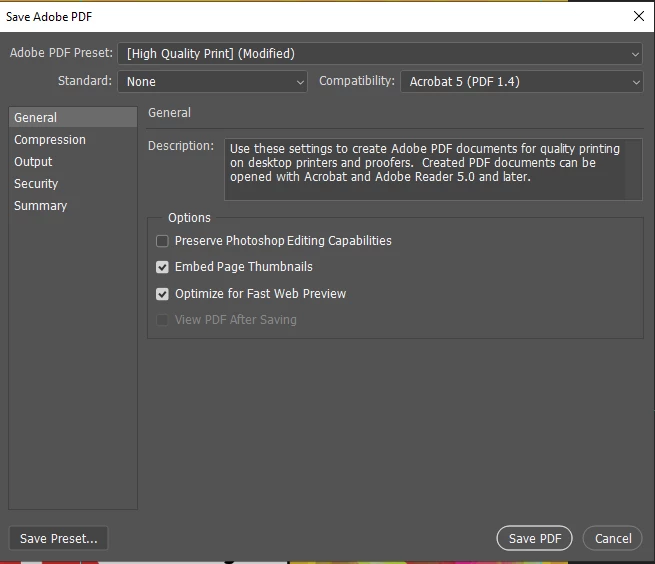Disable Optimize for Fast Web Preview
This screenshot has width=655, height=564.
pyautogui.click(x=162, y=294)
